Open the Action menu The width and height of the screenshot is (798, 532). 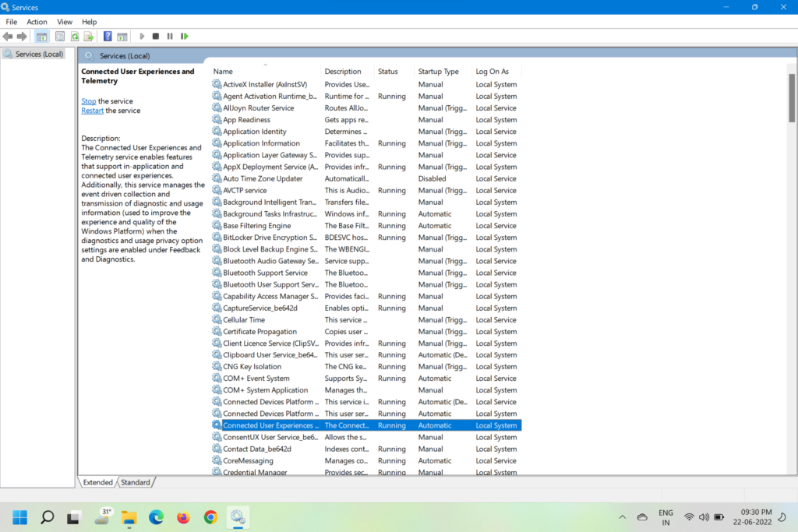[37, 22]
